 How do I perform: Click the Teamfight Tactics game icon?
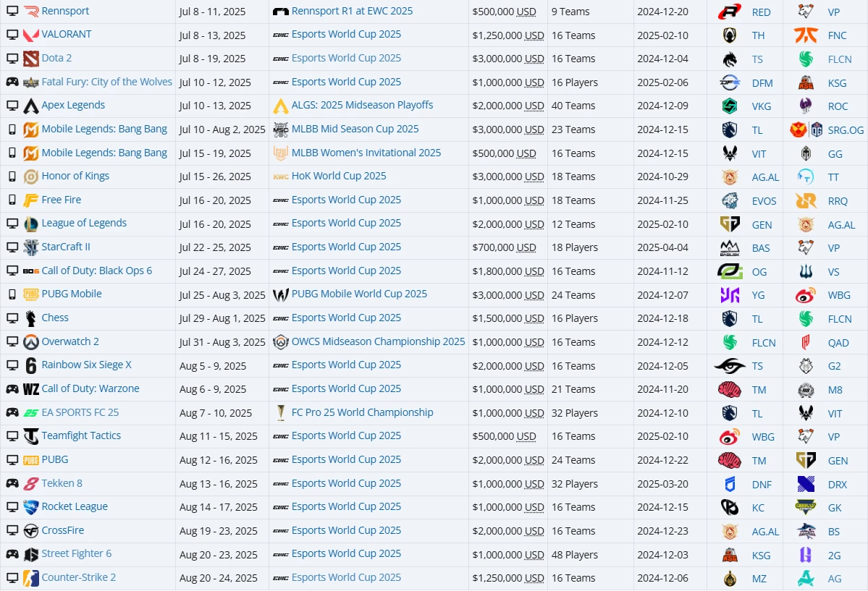coord(31,436)
